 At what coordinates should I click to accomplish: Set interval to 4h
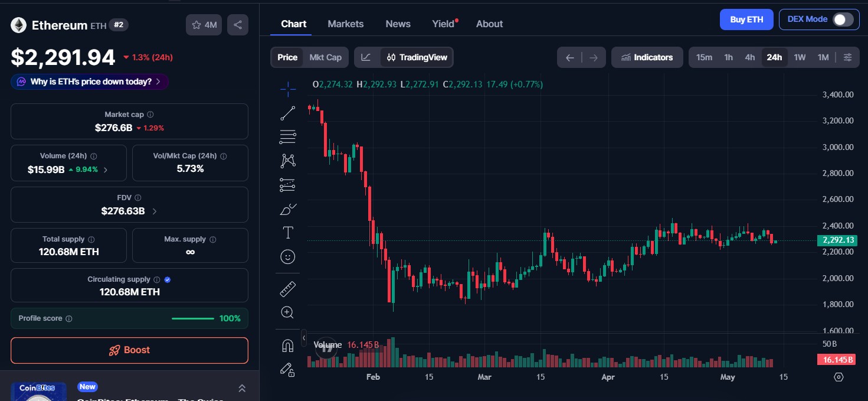[x=750, y=57]
